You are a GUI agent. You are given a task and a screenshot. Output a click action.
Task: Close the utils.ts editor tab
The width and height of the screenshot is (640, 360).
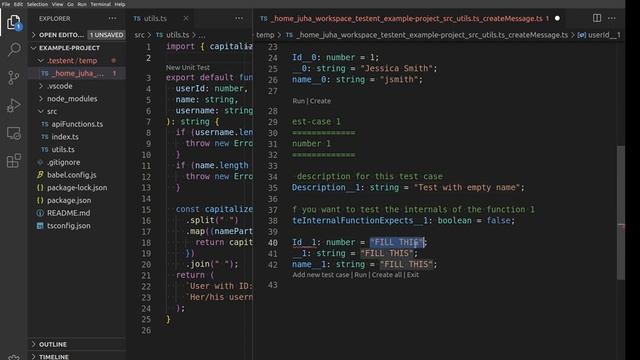pyautogui.click(x=186, y=18)
